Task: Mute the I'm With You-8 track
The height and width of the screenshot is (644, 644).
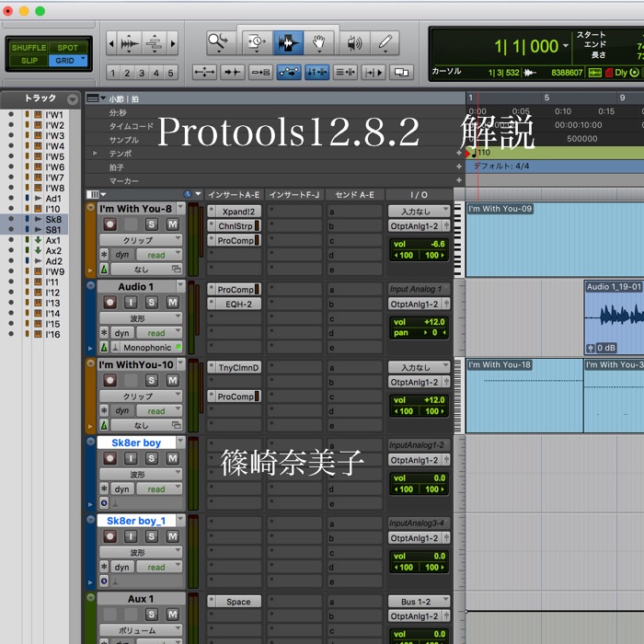Action: coord(173,224)
